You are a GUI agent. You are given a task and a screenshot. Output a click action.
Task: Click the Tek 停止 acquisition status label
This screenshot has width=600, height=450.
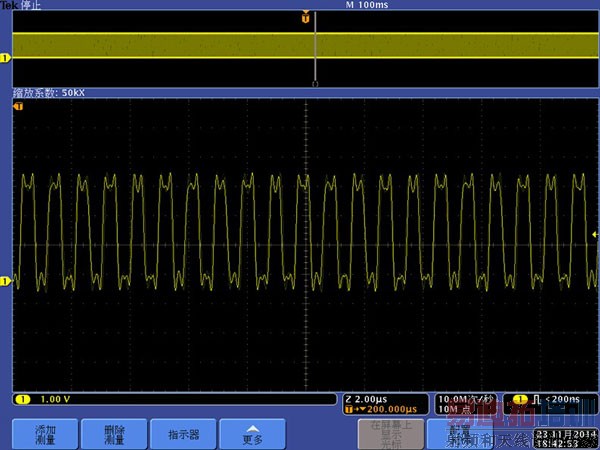[x=20, y=5]
